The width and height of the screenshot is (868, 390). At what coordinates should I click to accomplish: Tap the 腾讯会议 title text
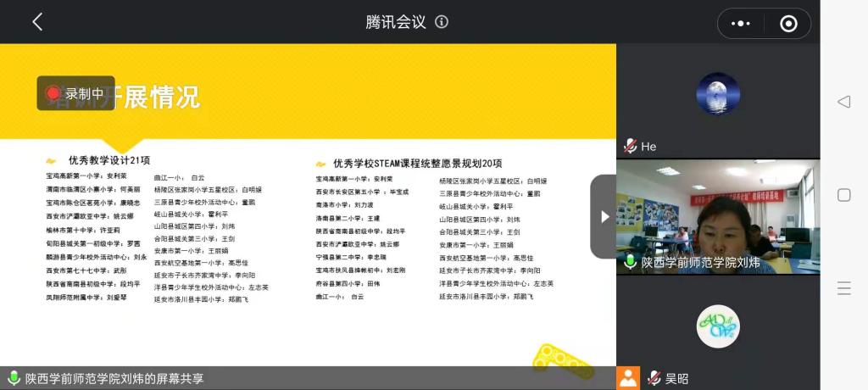click(x=395, y=22)
